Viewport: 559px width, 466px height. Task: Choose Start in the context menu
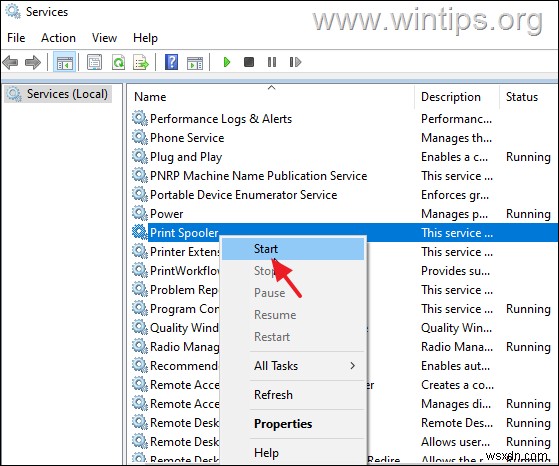click(x=266, y=249)
